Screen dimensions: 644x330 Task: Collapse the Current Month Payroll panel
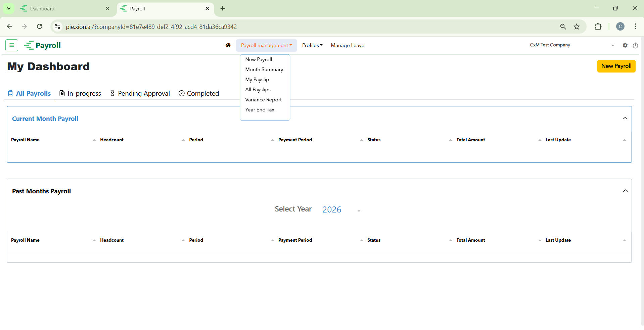[x=625, y=118]
